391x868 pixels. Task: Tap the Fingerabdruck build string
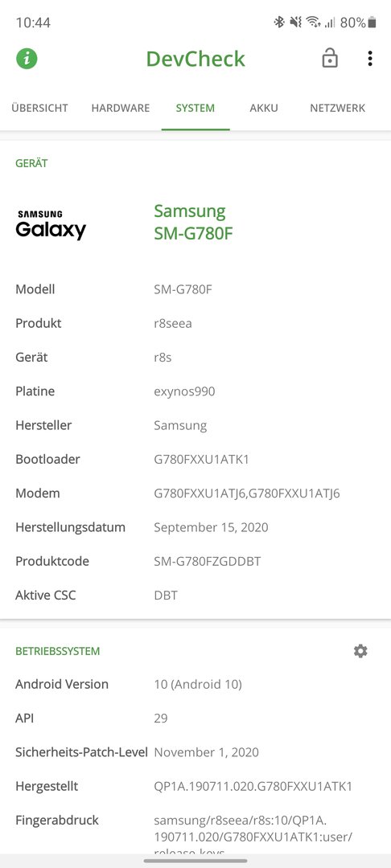[x=253, y=836]
